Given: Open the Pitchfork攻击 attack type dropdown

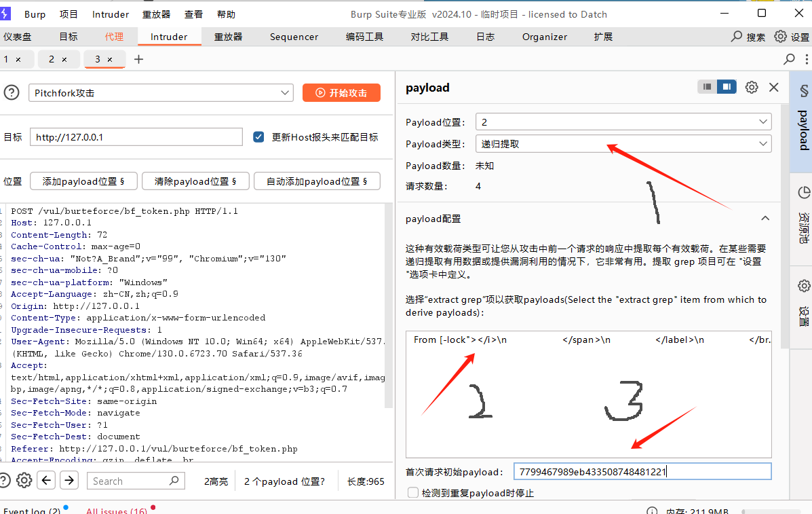Looking at the screenshot, I should click(161, 93).
